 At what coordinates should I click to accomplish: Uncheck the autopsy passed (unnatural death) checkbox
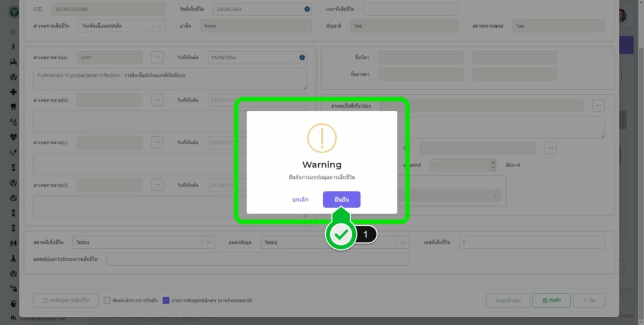(166, 300)
